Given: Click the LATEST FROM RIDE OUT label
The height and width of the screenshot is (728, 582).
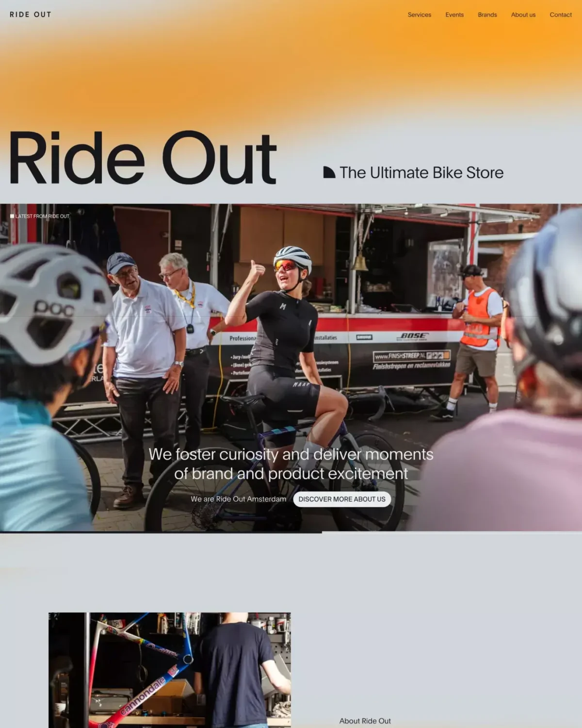Looking at the screenshot, I should click(x=42, y=216).
